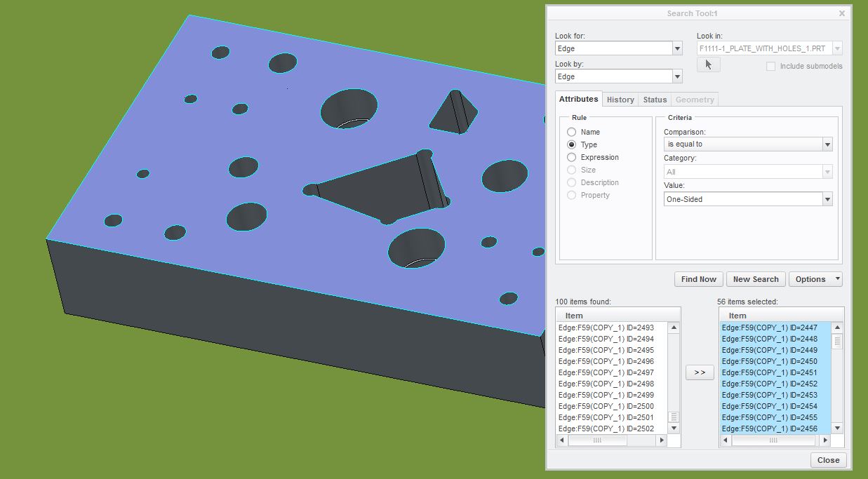Select found item Edge ID=2494
The image size is (868, 479).
[x=612, y=339]
